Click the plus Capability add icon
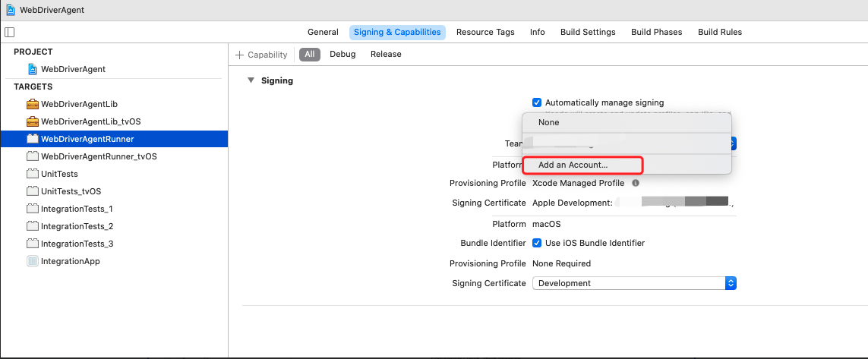The image size is (868, 359). pos(240,55)
